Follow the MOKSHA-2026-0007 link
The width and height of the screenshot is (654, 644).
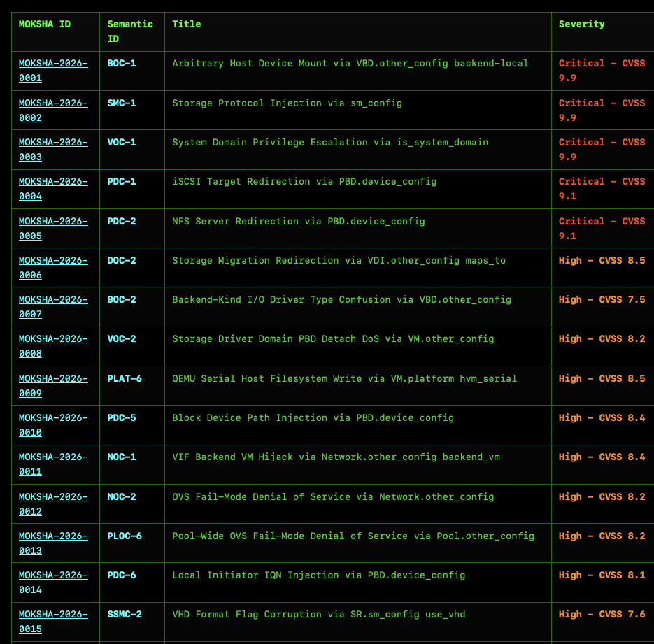click(x=53, y=307)
